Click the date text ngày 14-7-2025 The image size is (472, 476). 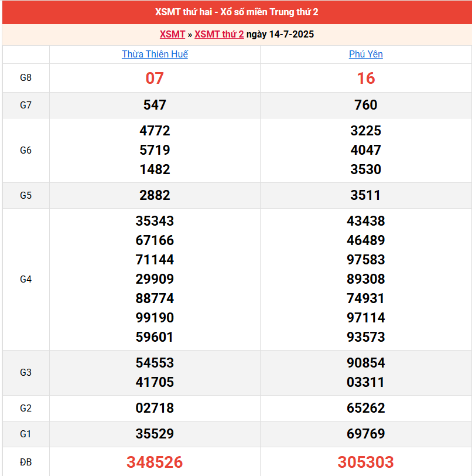tap(280, 34)
